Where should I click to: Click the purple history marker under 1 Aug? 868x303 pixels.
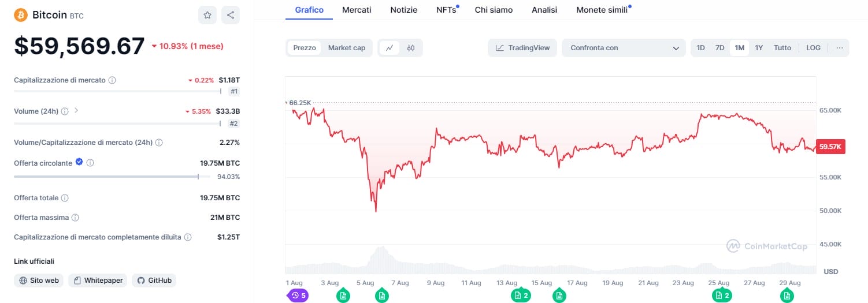coord(298,295)
